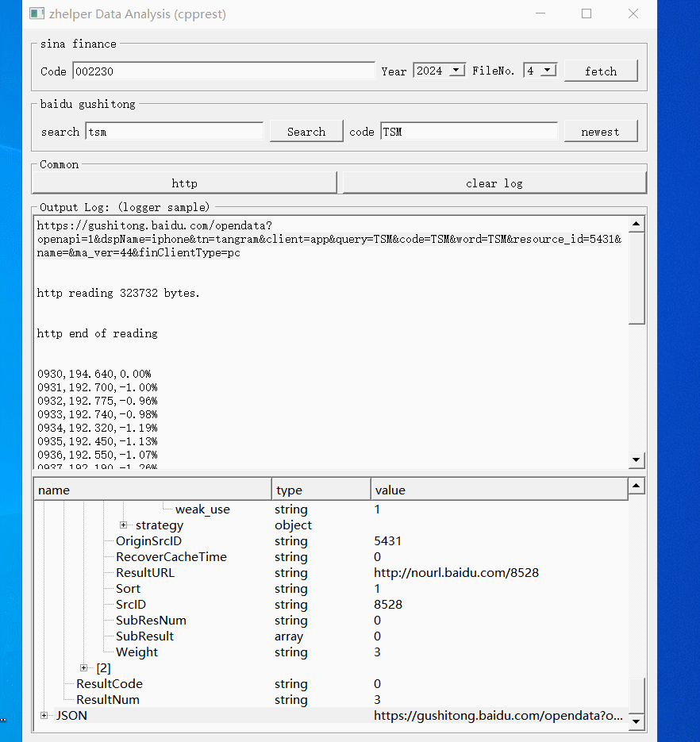Click the array type of SubResult row

289,636
